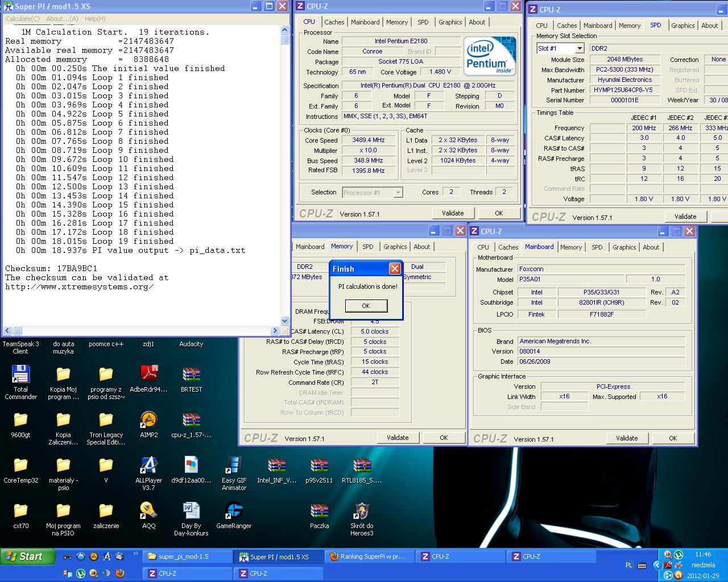The height and width of the screenshot is (582, 728).
Task: Open the p95v2511 archive icon
Action: [319, 469]
